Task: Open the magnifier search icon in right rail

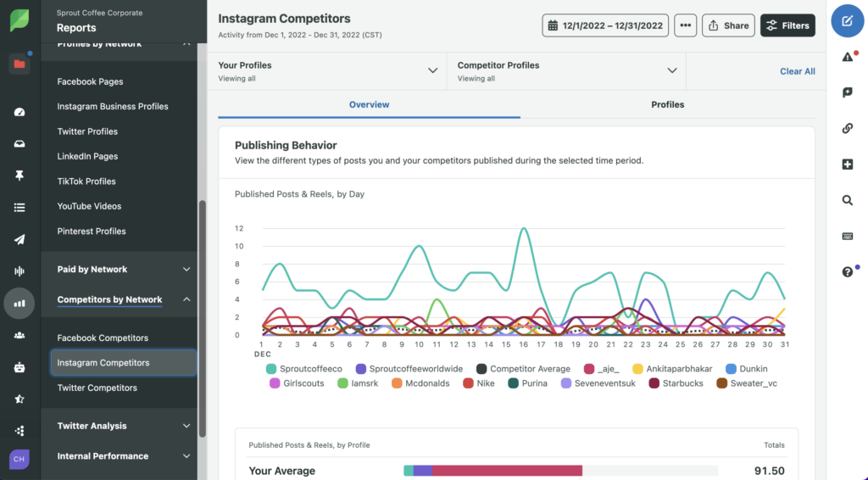Action: [x=847, y=200]
